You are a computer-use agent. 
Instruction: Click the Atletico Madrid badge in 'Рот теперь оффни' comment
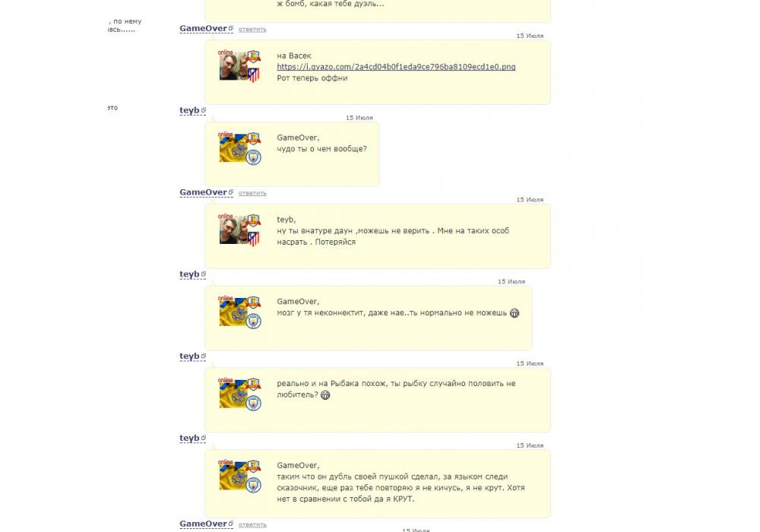point(254,74)
